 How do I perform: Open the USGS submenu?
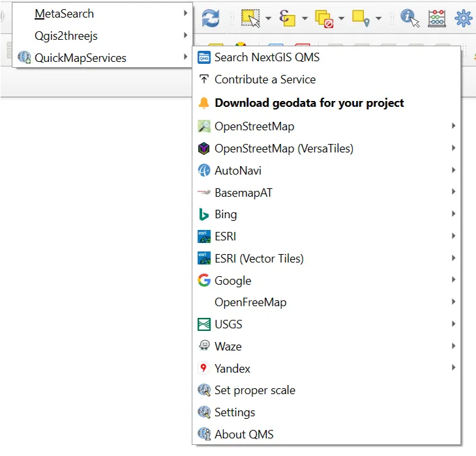tap(327, 324)
